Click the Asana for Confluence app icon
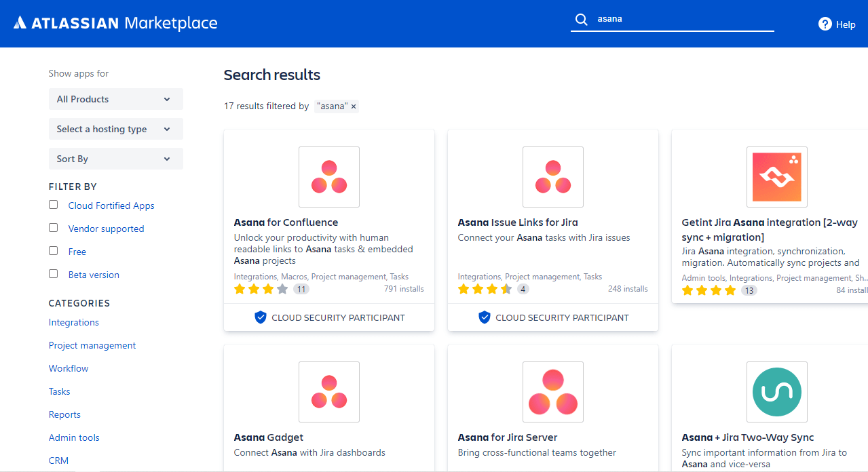Viewport: 868px width, 472px height. [x=328, y=177]
